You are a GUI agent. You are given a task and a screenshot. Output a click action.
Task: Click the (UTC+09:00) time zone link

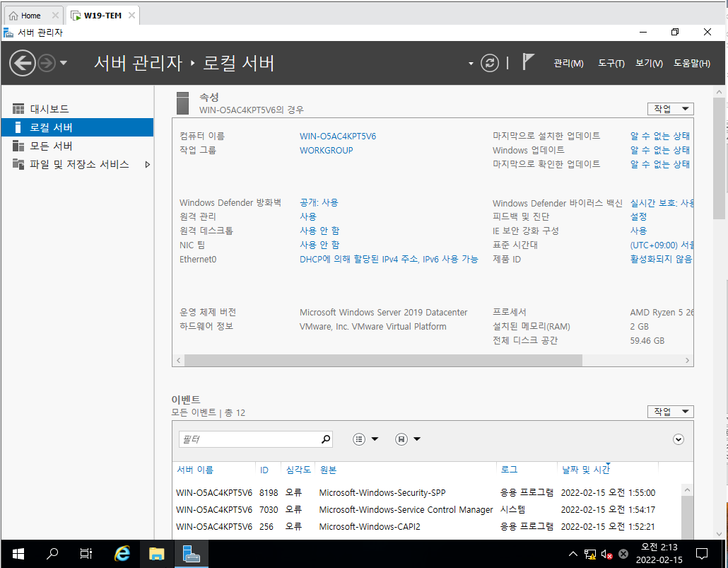pyautogui.click(x=662, y=245)
